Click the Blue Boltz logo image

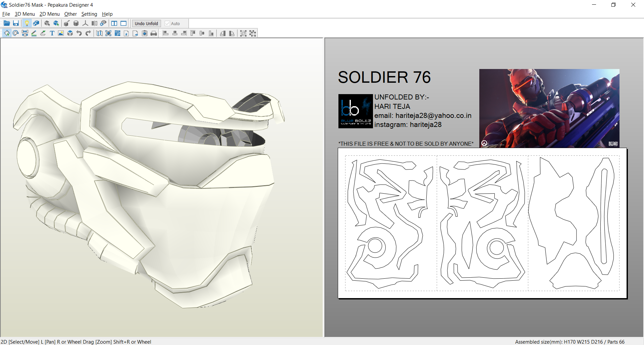356,111
